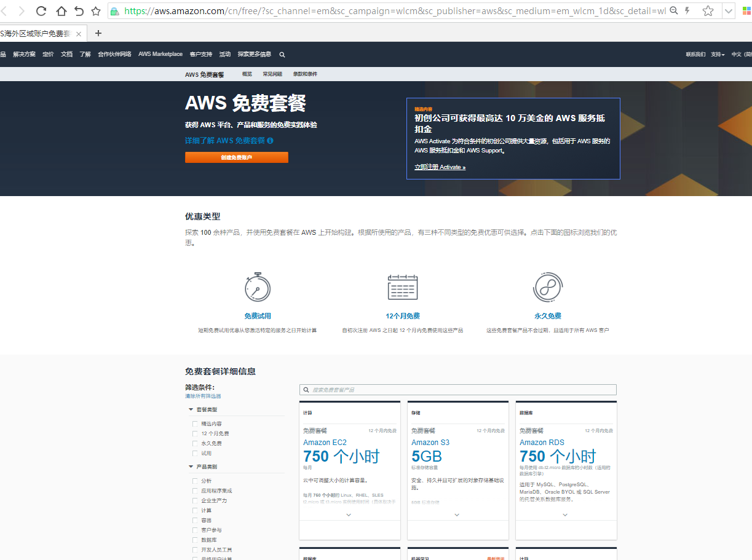Viewport: 752px width, 560px height.
Task: Click the lightning bolt speed-mode icon
Action: pyautogui.click(x=687, y=11)
